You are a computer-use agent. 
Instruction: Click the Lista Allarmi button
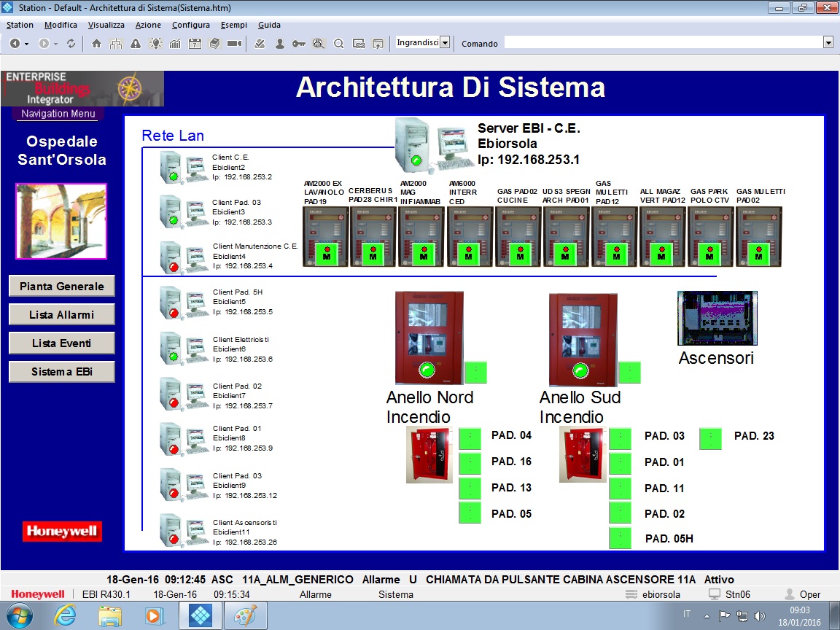(61, 315)
